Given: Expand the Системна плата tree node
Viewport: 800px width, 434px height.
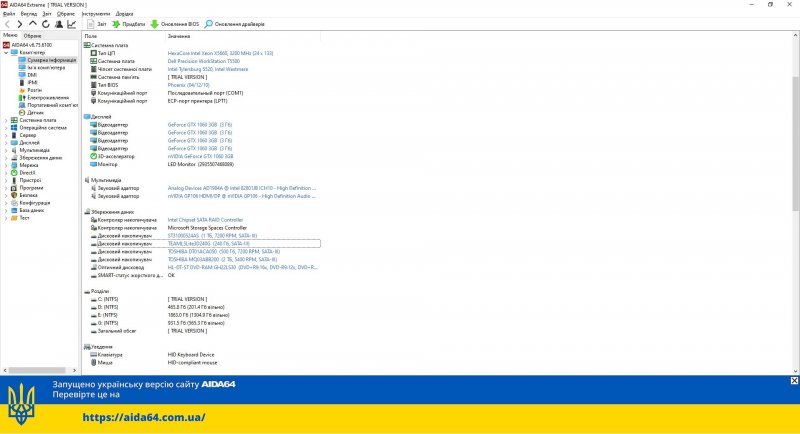Looking at the screenshot, I should click(6, 120).
